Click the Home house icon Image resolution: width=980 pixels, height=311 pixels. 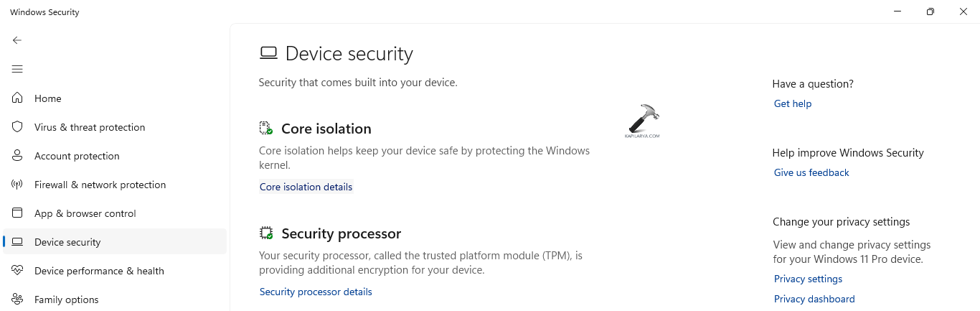[17, 98]
